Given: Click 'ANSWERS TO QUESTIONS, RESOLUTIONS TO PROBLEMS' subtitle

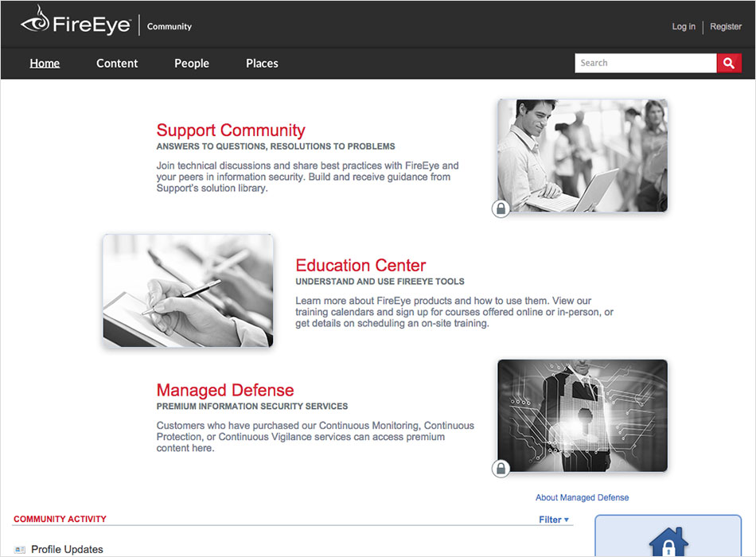Looking at the screenshot, I should (276, 146).
